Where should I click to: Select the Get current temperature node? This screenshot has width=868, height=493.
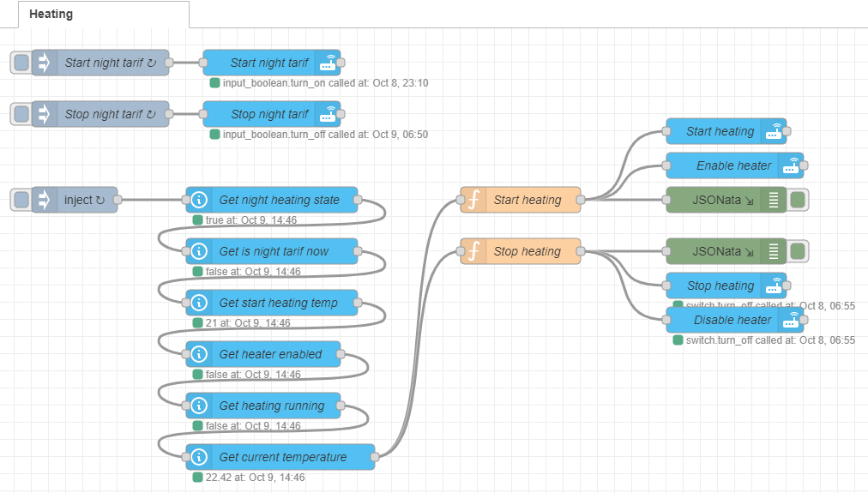pyautogui.click(x=280, y=457)
